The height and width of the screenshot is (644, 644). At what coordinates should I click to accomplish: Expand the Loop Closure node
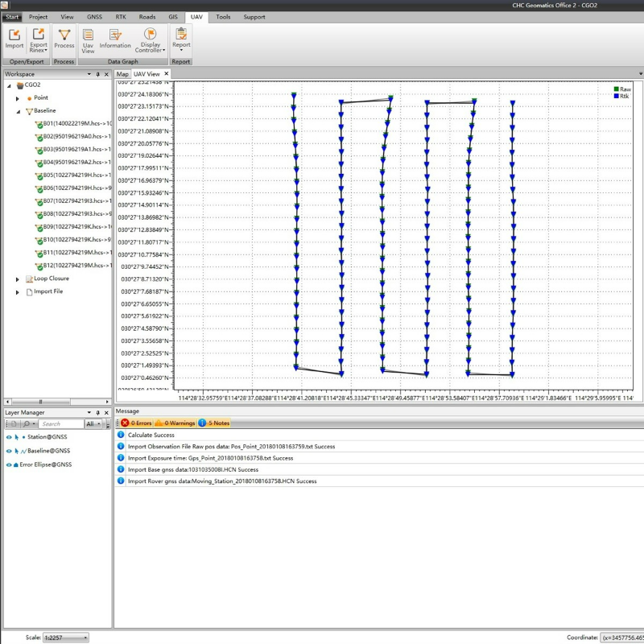click(18, 279)
